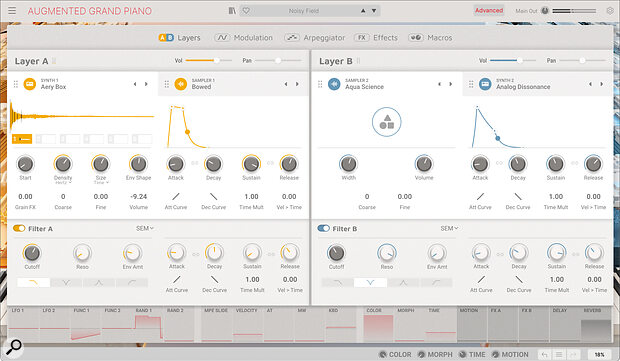The image size is (620, 361).
Task: Open the Density Hertz unit dropdown
Action: click(63, 183)
